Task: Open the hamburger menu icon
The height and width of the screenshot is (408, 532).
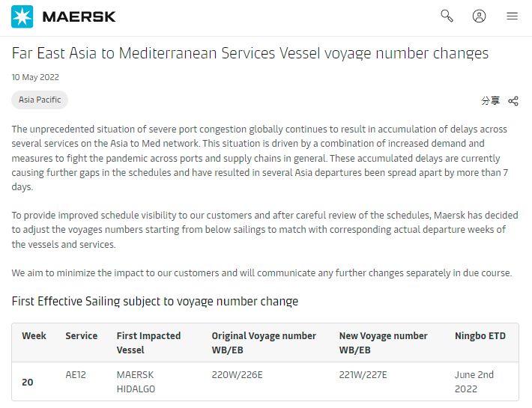Action: (513, 16)
